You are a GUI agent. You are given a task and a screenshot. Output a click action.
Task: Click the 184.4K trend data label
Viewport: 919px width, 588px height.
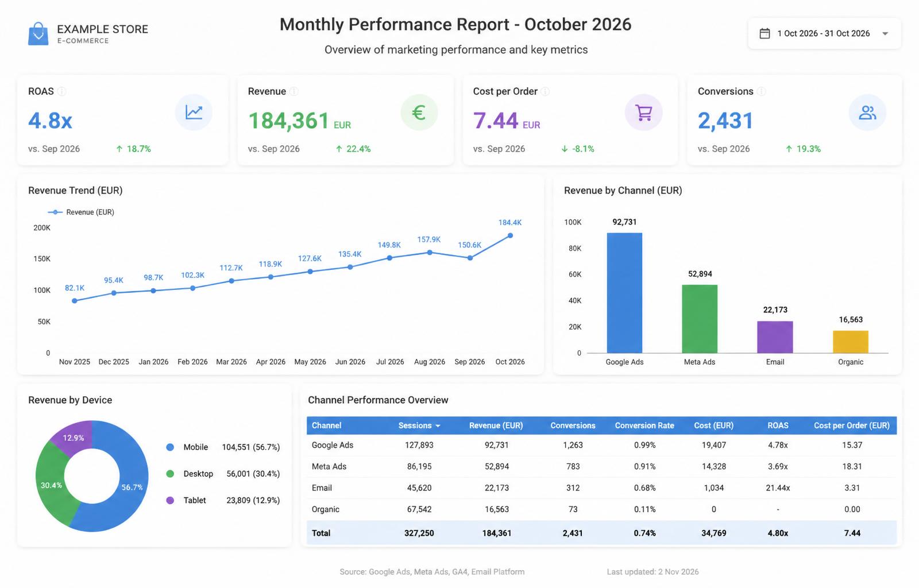point(510,222)
